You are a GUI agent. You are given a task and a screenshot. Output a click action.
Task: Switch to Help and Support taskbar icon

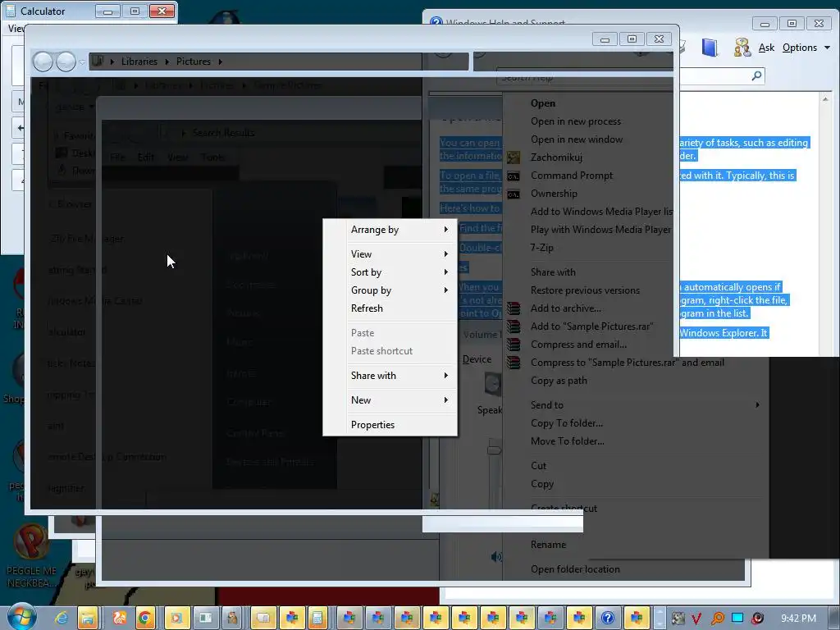pos(608,618)
